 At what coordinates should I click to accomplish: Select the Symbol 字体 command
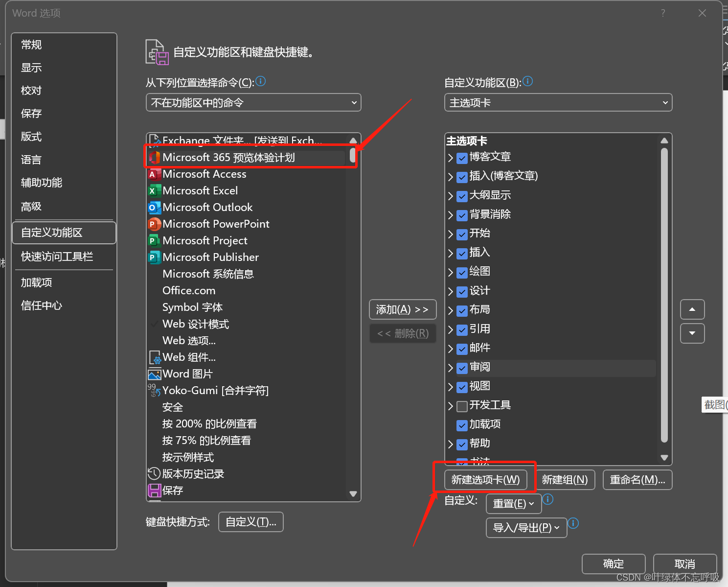(x=192, y=307)
